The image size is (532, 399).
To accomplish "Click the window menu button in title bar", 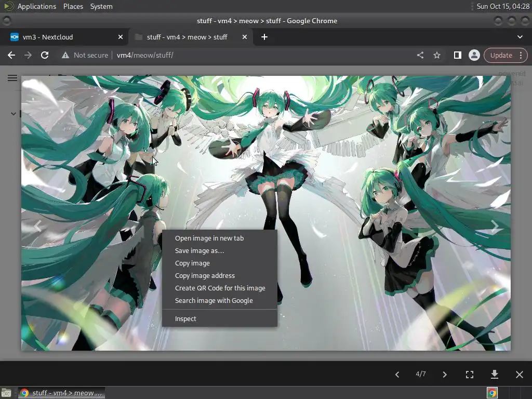I will click(7, 21).
